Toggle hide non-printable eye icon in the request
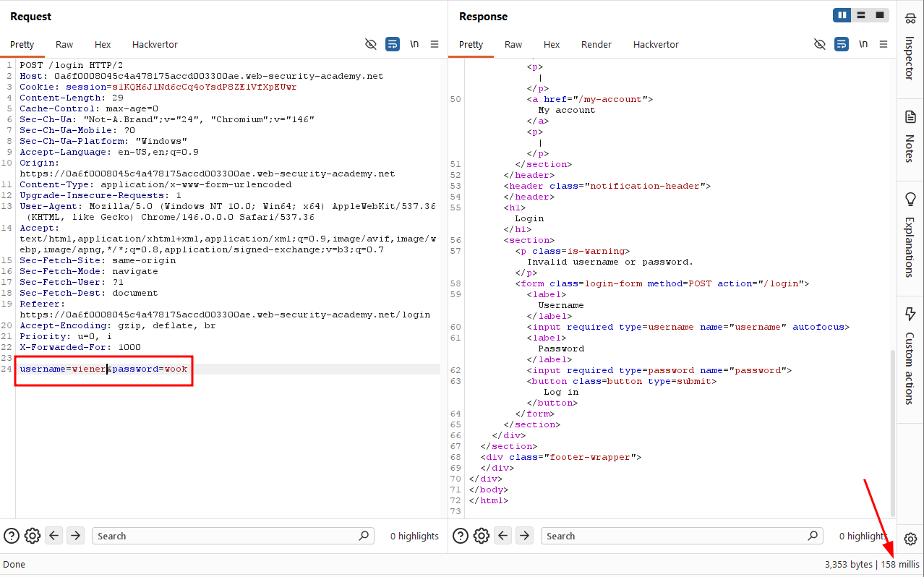 tap(371, 44)
